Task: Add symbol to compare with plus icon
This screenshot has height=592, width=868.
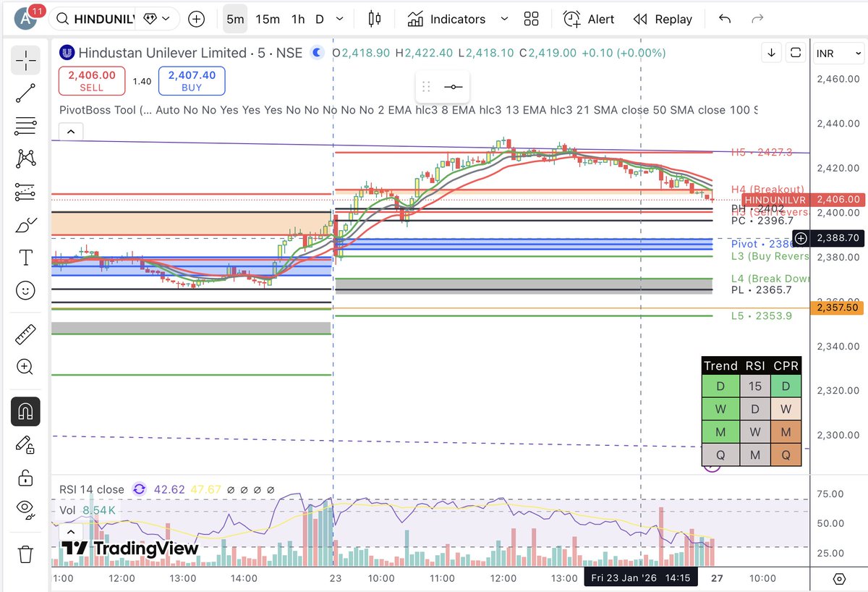Action: coord(196,19)
